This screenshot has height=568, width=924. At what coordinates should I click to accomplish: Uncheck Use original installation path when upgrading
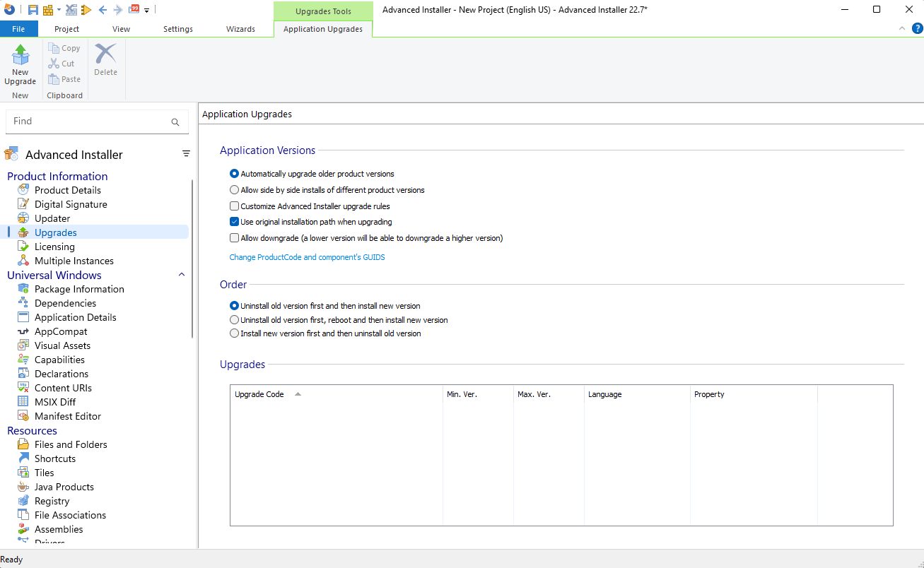click(234, 221)
